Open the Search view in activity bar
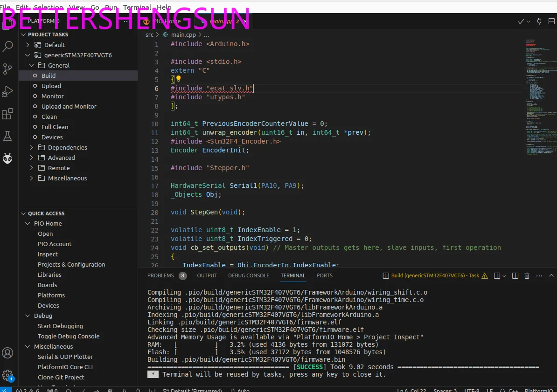 coord(7,46)
